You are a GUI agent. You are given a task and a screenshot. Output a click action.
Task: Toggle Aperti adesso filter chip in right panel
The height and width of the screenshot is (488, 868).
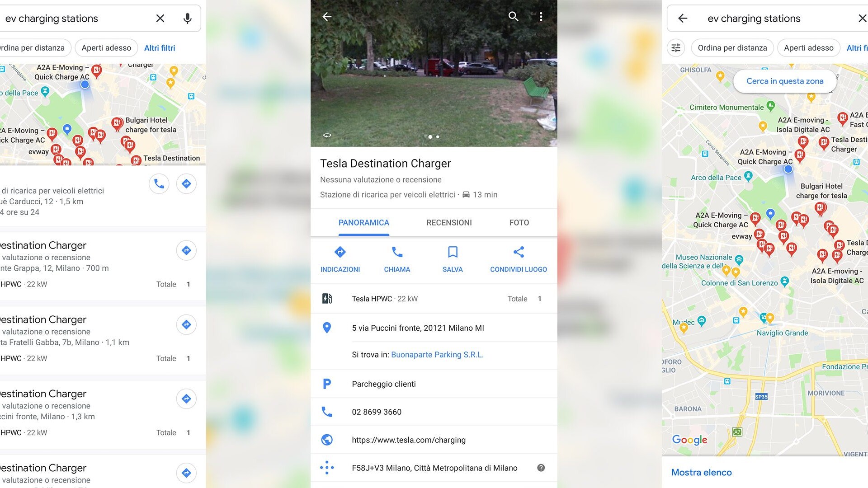[808, 48]
